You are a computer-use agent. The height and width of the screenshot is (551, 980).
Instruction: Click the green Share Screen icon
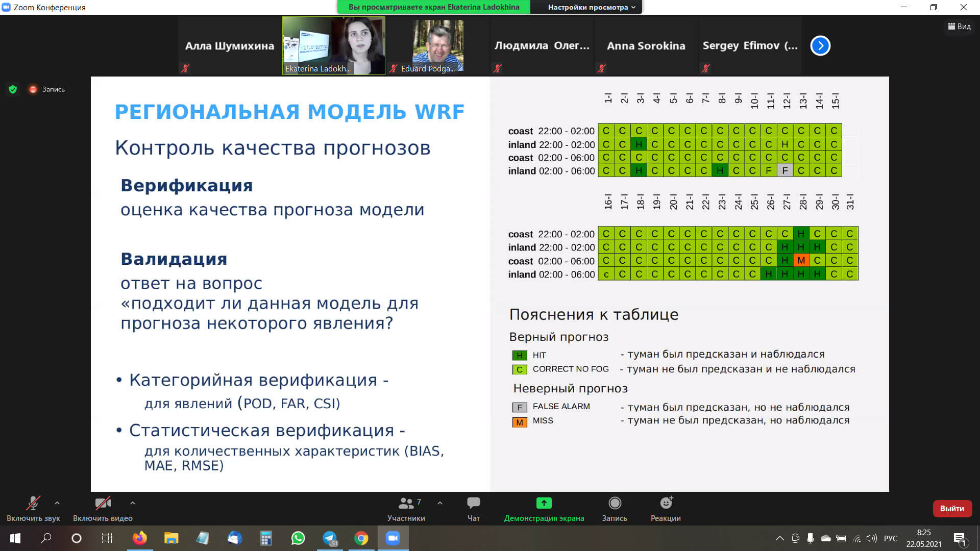[544, 503]
